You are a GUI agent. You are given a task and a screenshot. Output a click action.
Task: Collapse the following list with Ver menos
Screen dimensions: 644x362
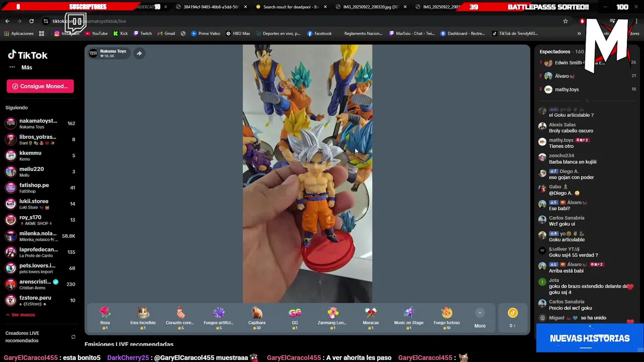(20, 315)
